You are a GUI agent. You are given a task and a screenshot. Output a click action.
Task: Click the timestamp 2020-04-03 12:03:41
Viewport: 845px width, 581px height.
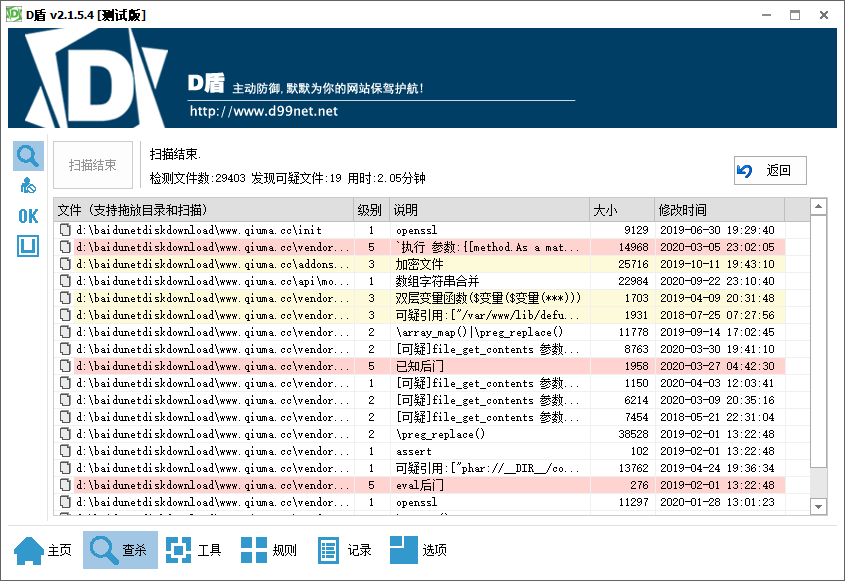click(x=717, y=383)
